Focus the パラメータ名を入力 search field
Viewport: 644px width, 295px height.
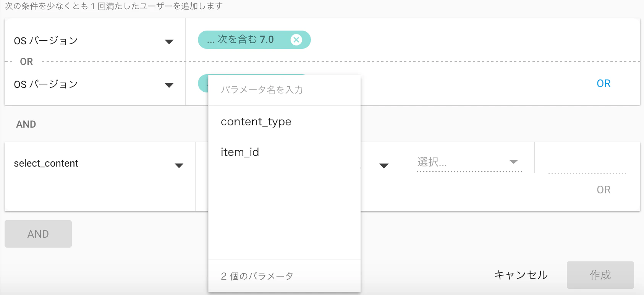pyautogui.click(x=284, y=90)
